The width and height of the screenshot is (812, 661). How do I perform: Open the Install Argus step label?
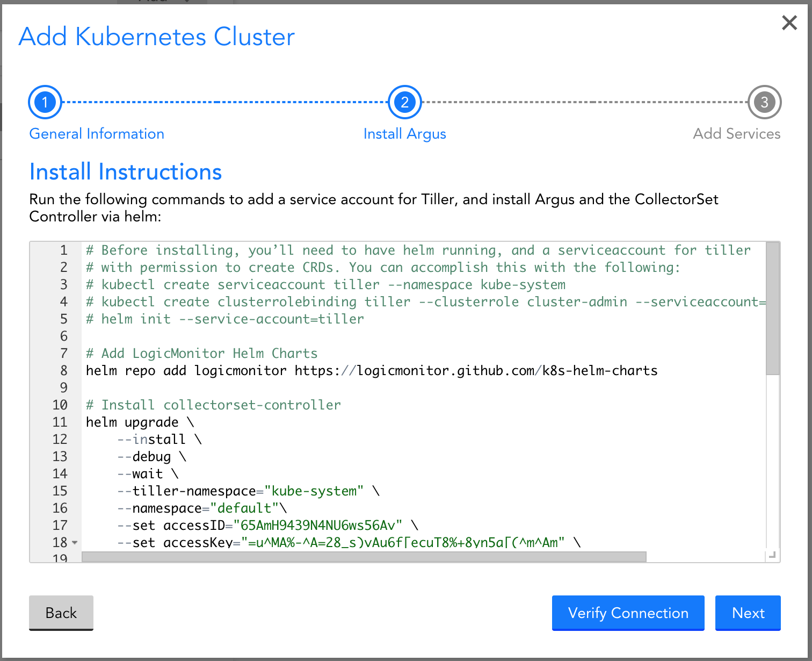tap(405, 134)
